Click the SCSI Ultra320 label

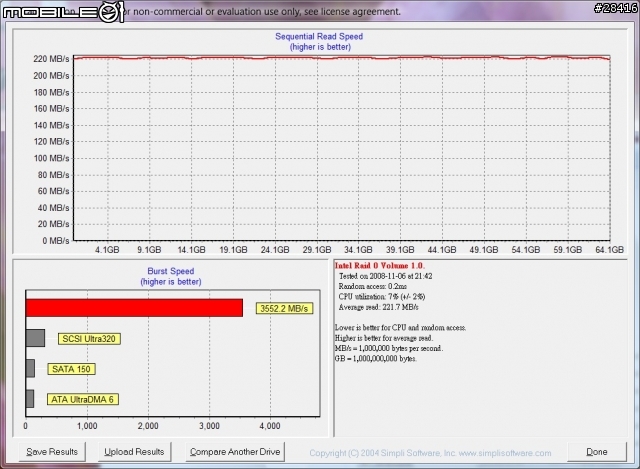click(89, 339)
